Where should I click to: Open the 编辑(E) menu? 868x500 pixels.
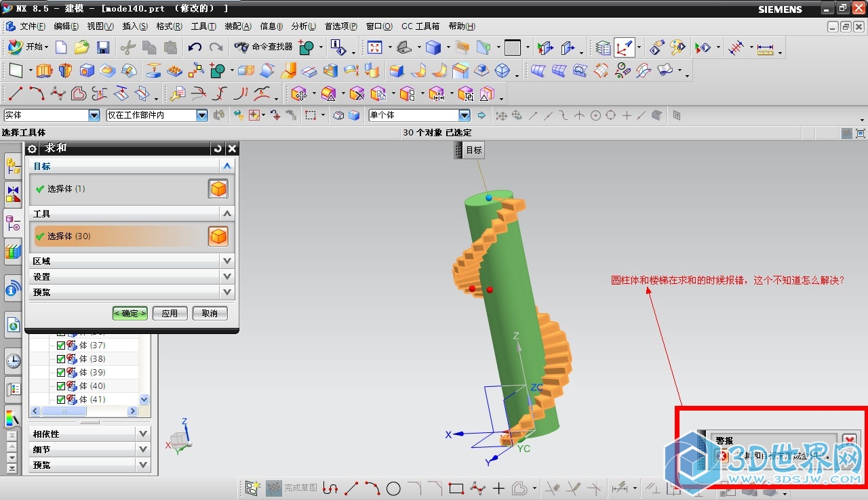tap(66, 26)
